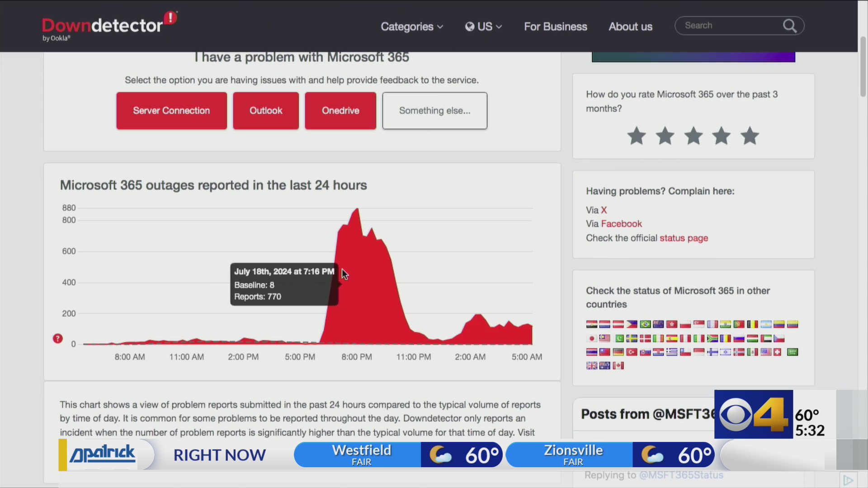The image size is (868, 488).
Task: Open the United States flag status icon
Action: 766,352
